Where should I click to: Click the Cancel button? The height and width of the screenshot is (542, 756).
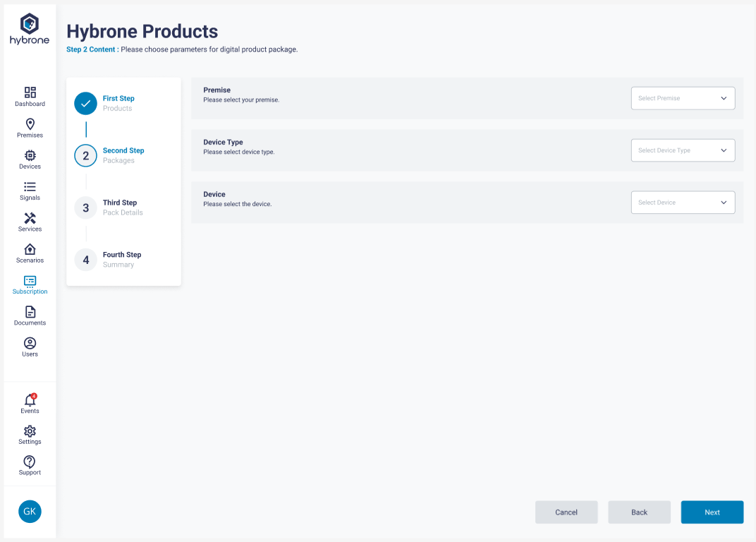[x=566, y=512]
